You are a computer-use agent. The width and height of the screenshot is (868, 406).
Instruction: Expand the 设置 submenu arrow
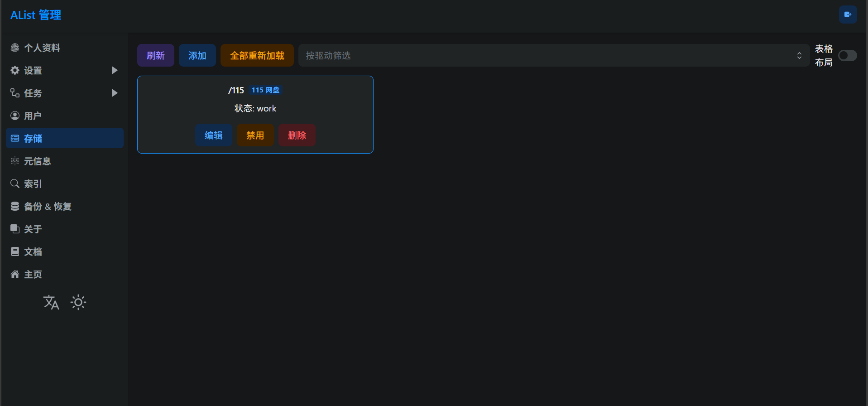(115, 70)
